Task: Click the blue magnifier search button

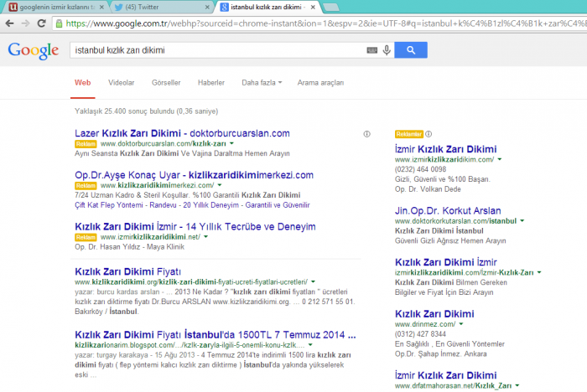Action: [411, 50]
